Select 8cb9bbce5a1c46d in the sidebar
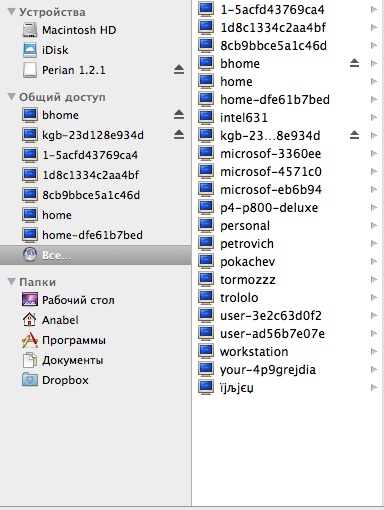The width and height of the screenshot is (384, 510). click(x=91, y=195)
